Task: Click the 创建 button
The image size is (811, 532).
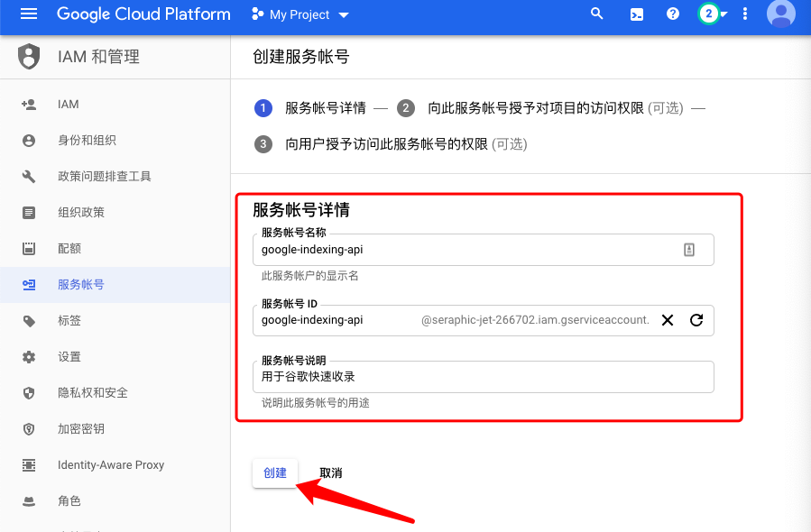Action: 275,473
